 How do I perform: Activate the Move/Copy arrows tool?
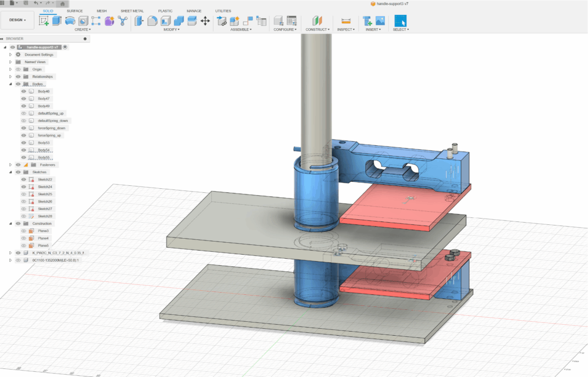point(205,21)
